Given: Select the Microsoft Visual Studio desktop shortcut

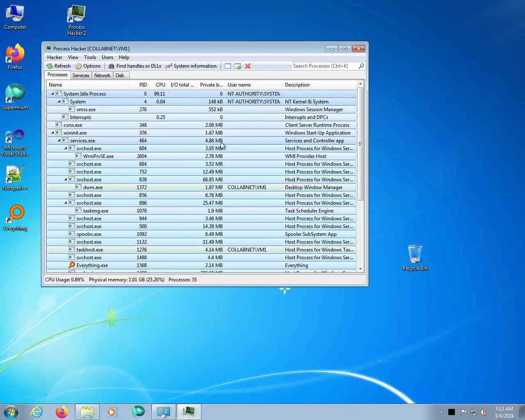Looking at the screenshot, I should pos(15,143).
